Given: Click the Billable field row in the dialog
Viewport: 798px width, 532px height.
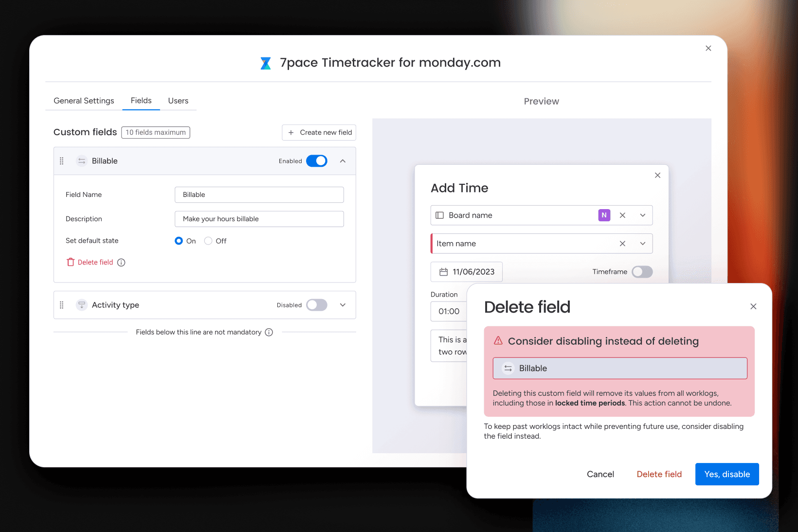Looking at the screenshot, I should pyautogui.click(x=620, y=368).
